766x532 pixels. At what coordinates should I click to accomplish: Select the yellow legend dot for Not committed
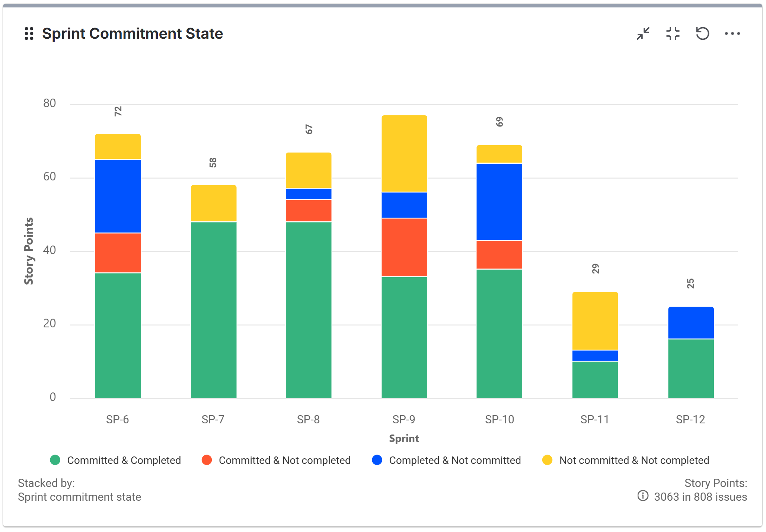click(548, 460)
